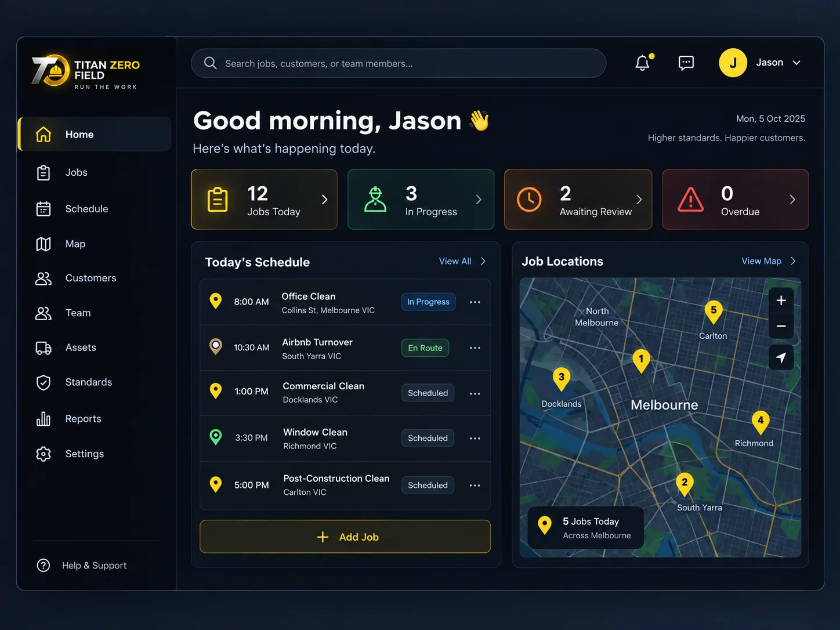Viewport: 840px width, 630px height.
Task: Open Help & Support
Action: pos(82,565)
